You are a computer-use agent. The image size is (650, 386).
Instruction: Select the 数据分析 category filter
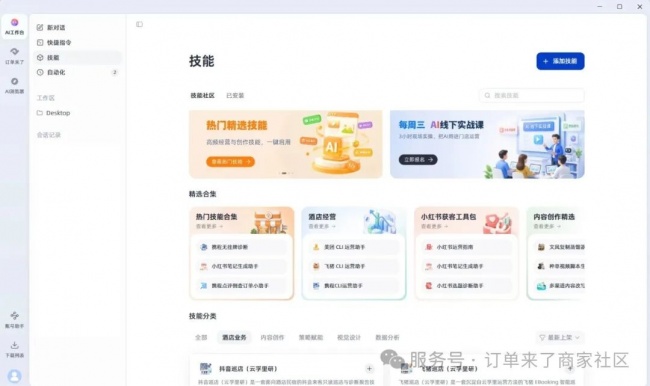click(387, 337)
